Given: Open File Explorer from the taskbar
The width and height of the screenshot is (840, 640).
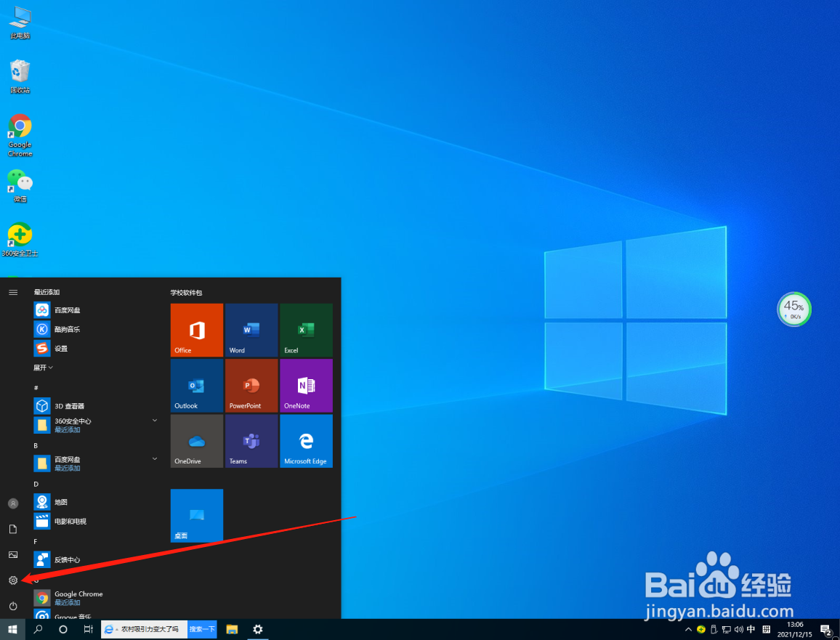Looking at the screenshot, I should pos(232,629).
